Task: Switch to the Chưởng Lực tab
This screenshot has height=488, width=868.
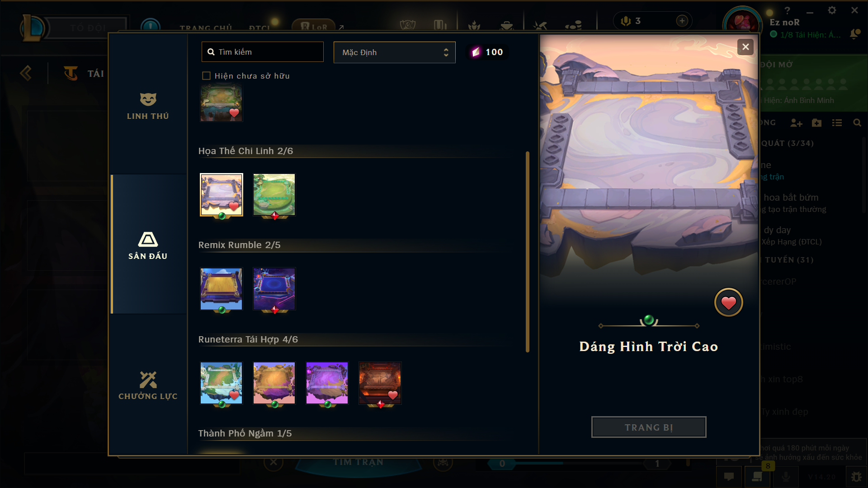Action: coord(148,385)
